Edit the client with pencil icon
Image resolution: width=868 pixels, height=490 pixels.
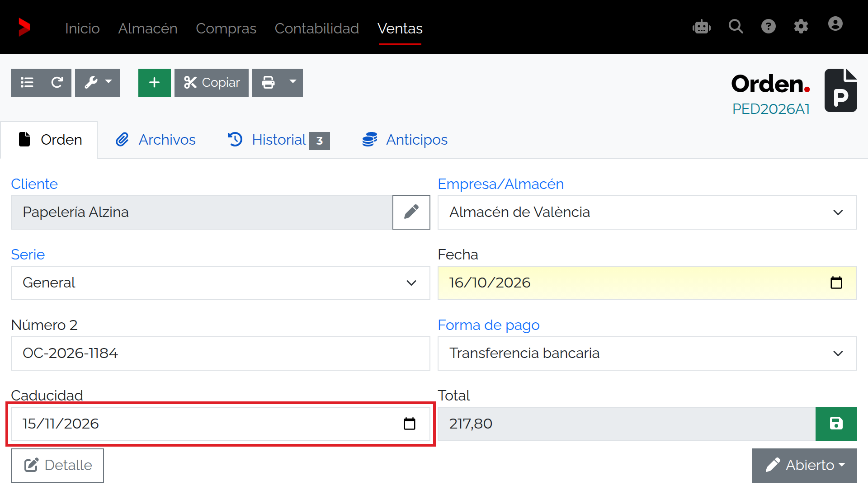click(411, 212)
